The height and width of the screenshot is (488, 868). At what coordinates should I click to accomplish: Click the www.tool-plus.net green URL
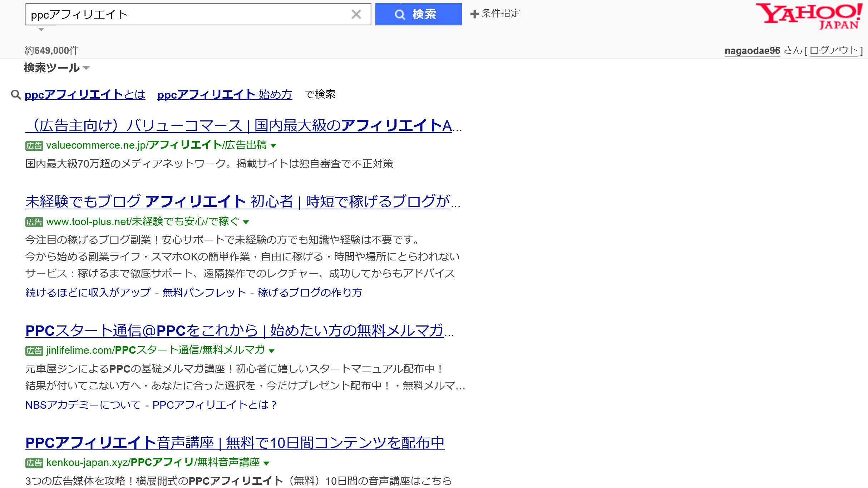[x=143, y=221]
